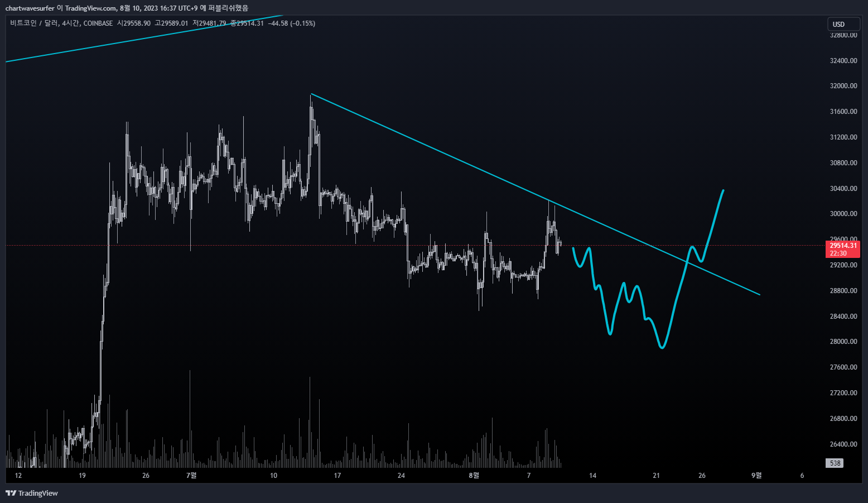Screen dimensions: 868x503
Task: Click the 7월 label on time axis
Action: (191, 476)
